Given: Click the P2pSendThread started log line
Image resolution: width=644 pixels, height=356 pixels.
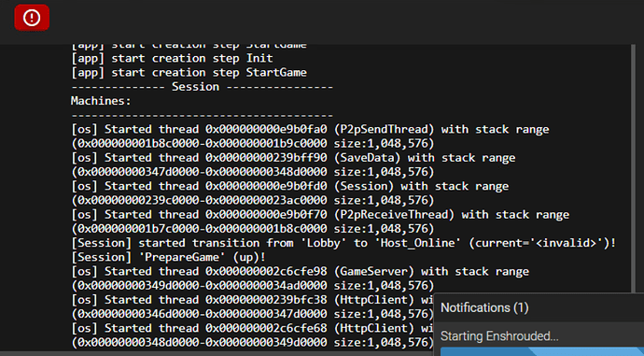Looking at the screenshot, I should 310,129.
